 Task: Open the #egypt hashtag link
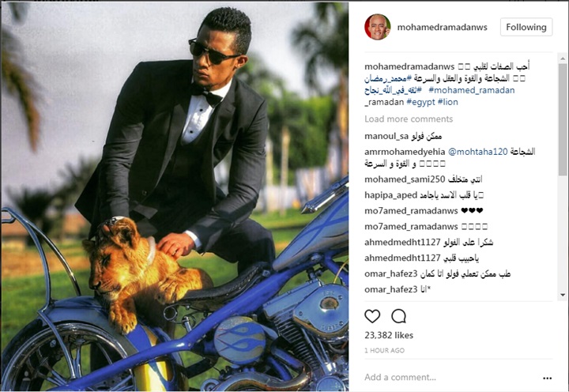pos(420,102)
